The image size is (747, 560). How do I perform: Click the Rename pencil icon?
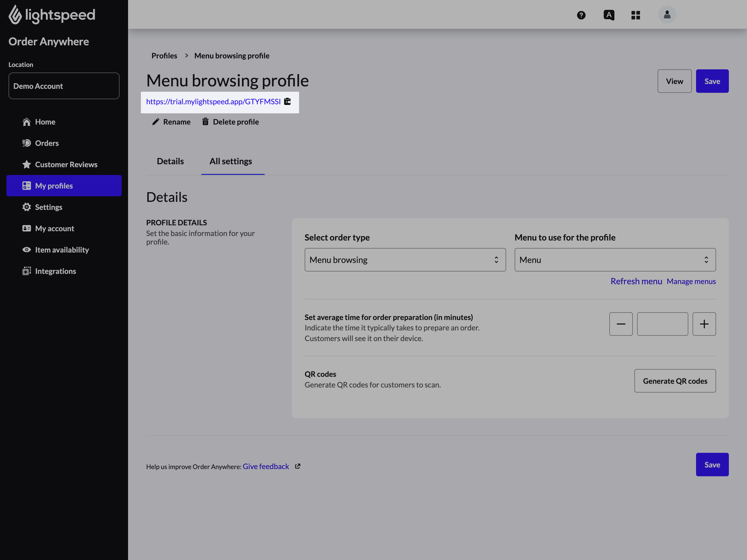click(155, 122)
